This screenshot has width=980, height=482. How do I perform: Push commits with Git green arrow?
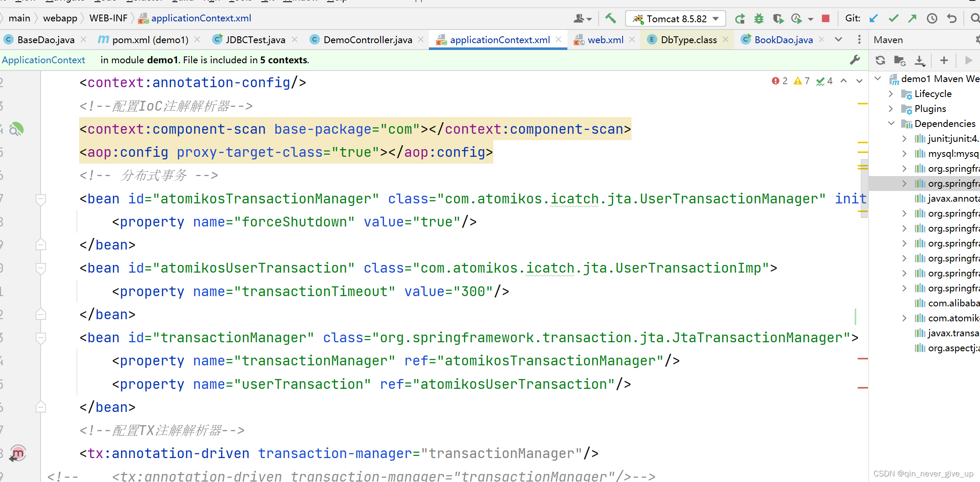pos(912,18)
